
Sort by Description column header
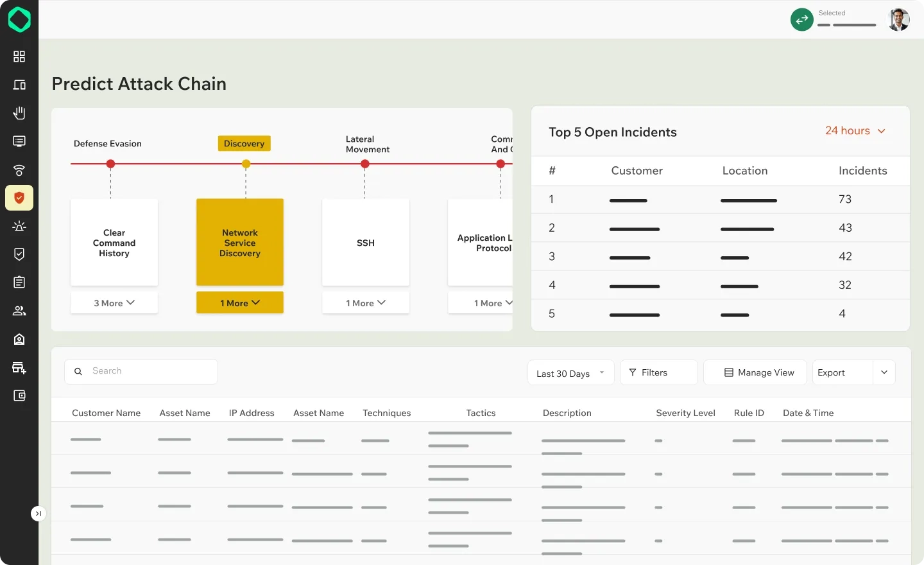[x=567, y=413]
